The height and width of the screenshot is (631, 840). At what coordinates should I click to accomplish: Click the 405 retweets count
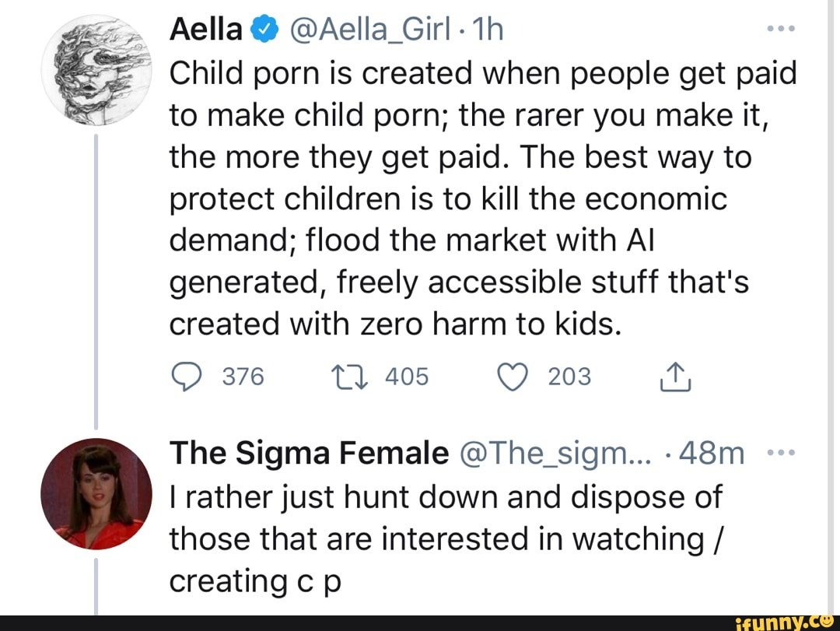tap(407, 377)
